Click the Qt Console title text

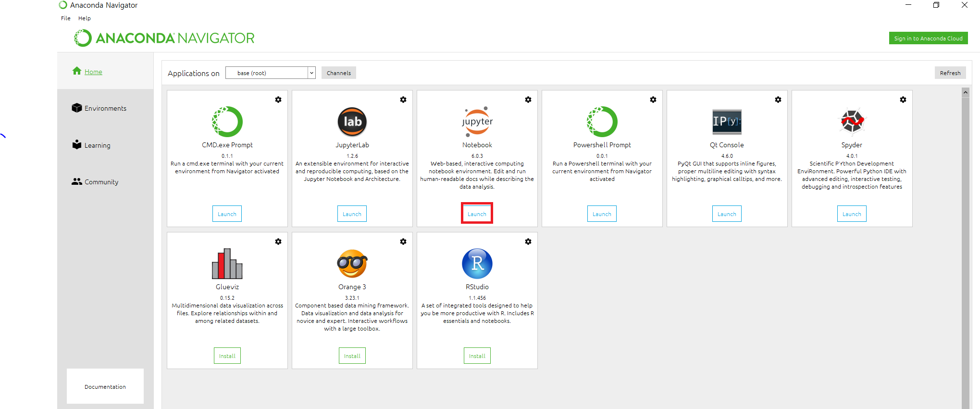point(727,145)
